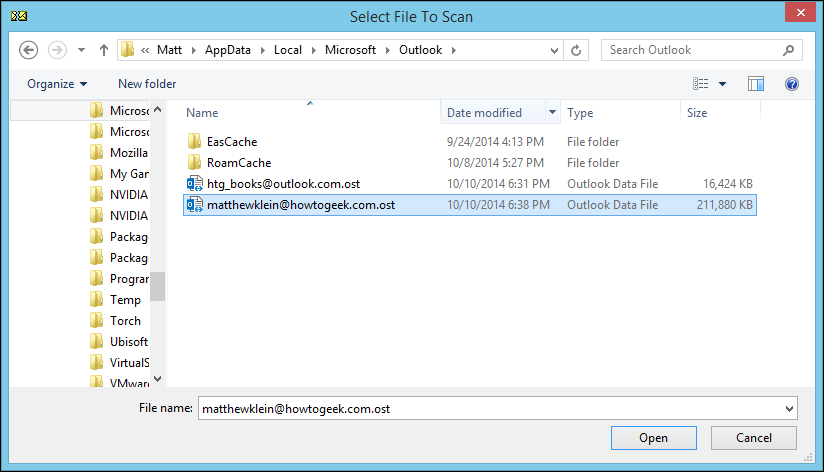Select htg_books@outlook.com.ost file name

coord(283,184)
